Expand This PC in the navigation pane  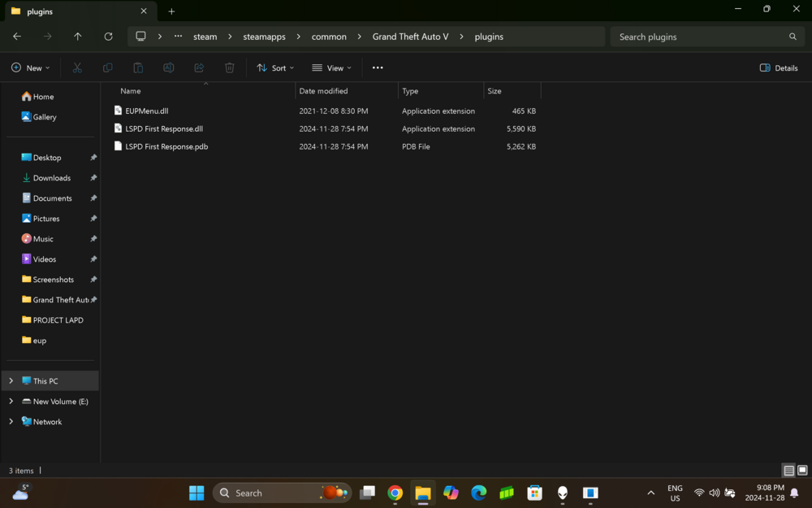pyautogui.click(x=10, y=380)
